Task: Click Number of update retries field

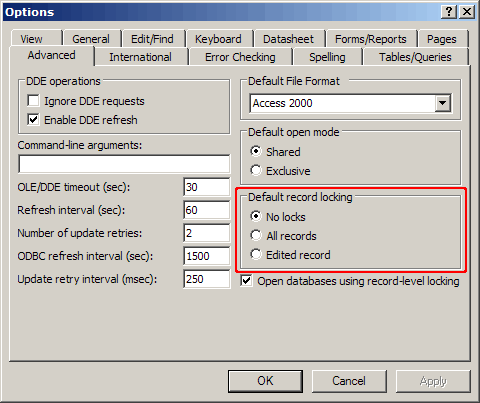Action: [x=206, y=233]
